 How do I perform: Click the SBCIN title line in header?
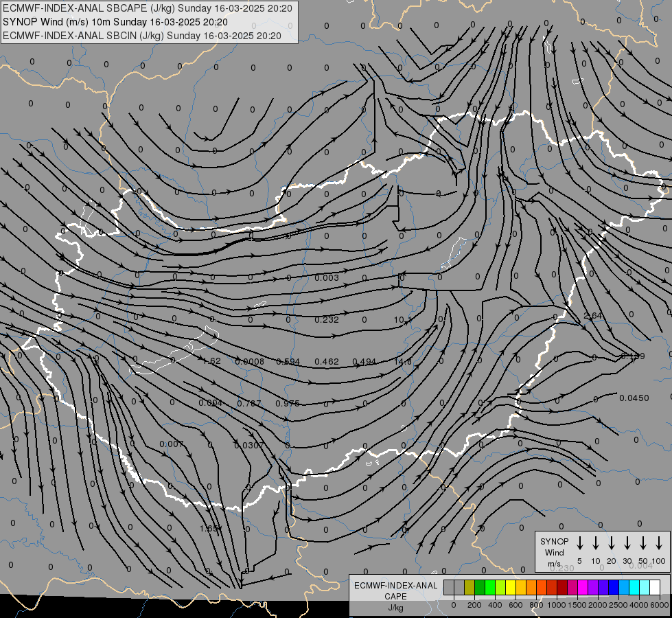(142, 36)
